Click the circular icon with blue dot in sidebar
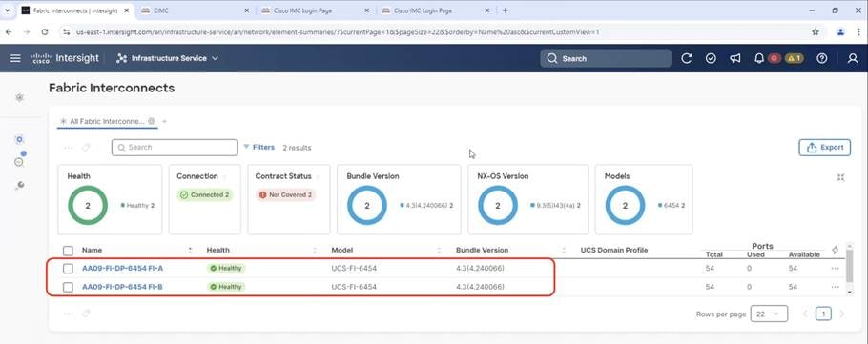This screenshot has width=868, height=344. pos(19,161)
